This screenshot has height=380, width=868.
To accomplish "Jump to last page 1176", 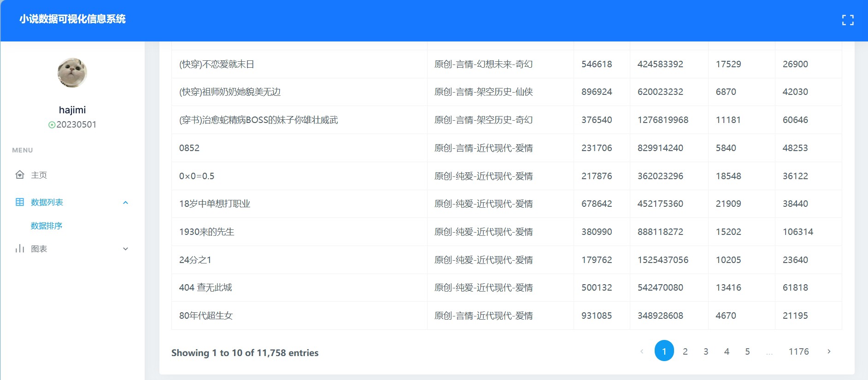I will pyautogui.click(x=799, y=351).
